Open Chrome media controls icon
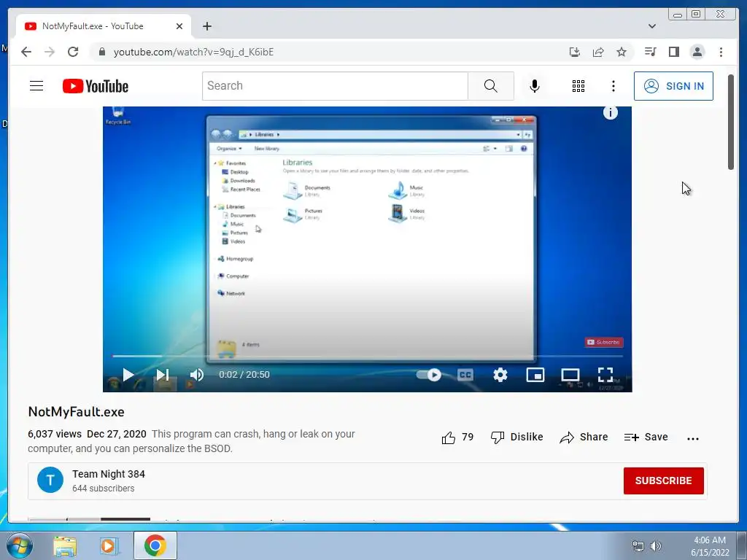 [x=650, y=52]
